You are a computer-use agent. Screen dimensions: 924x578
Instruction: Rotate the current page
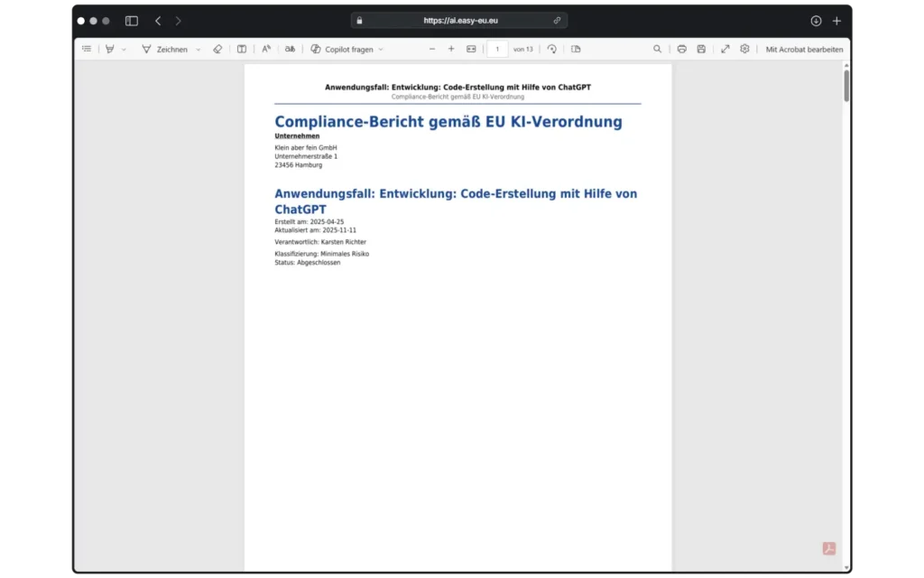[552, 49]
